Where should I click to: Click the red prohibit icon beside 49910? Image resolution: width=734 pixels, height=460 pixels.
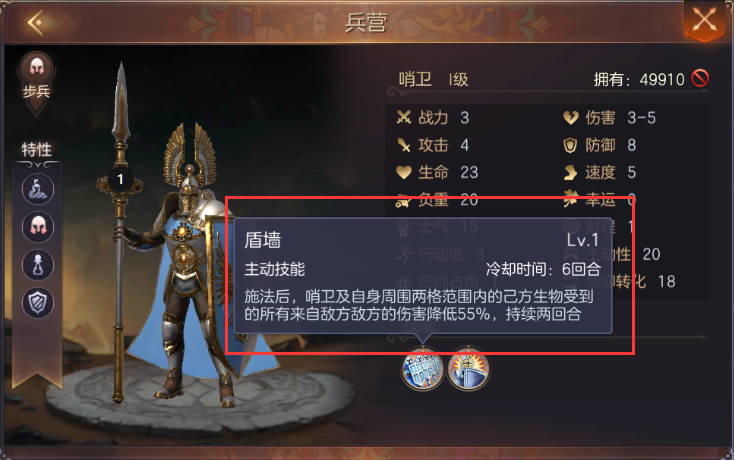(700, 78)
